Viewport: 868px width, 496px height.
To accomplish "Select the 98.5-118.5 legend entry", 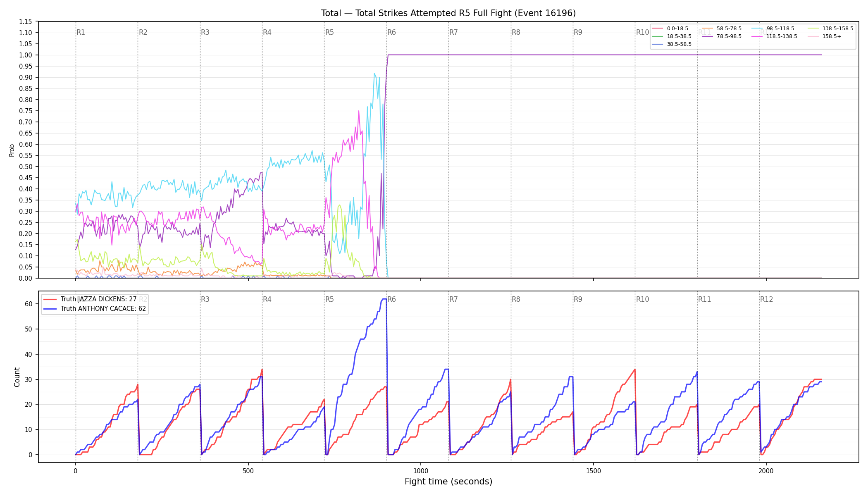I will pos(773,29).
